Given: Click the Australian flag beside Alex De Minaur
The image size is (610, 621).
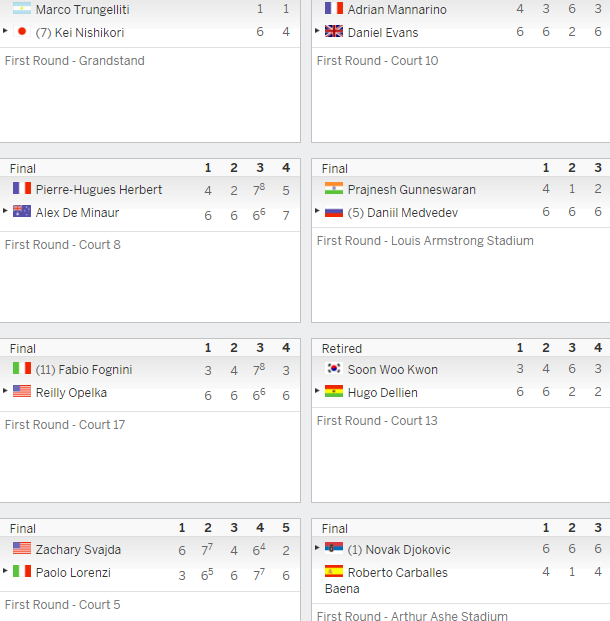Looking at the screenshot, I should click(22, 211).
